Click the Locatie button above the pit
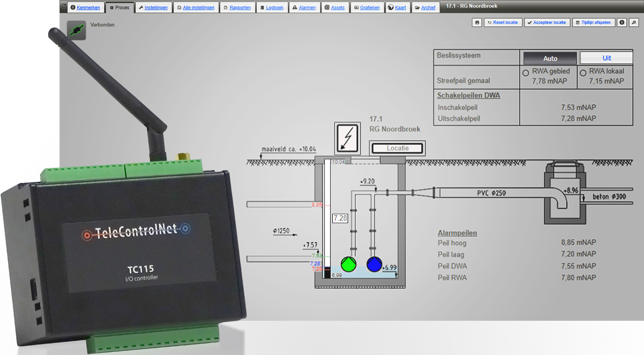 tap(397, 149)
